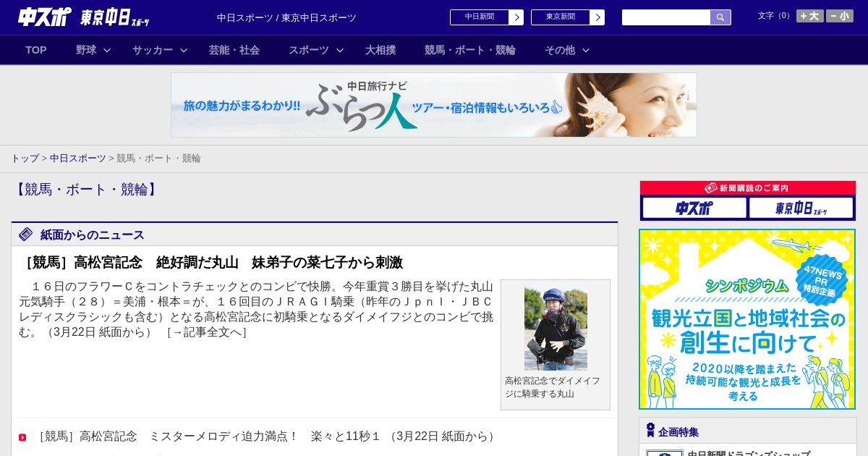The image size is (868, 456).
Task: Increase text size with 大 button
Action: pos(810,16)
